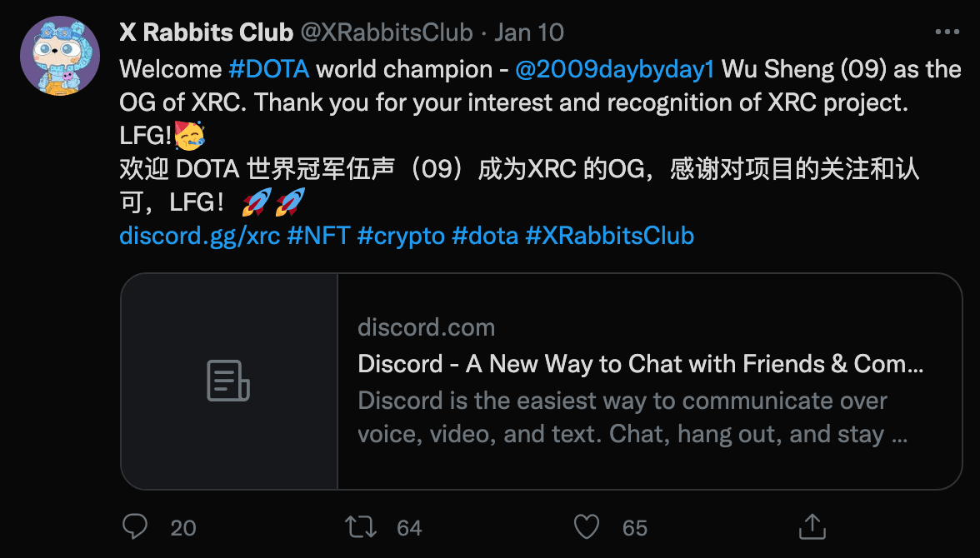The height and width of the screenshot is (558, 980).
Task: Click the Jan 10 timestamp
Action: click(x=529, y=32)
